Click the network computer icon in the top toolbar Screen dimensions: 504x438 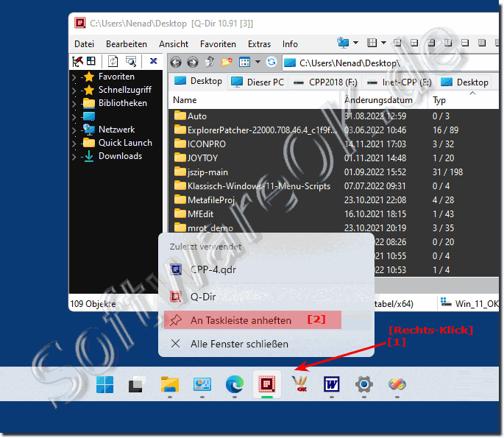(343, 43)
